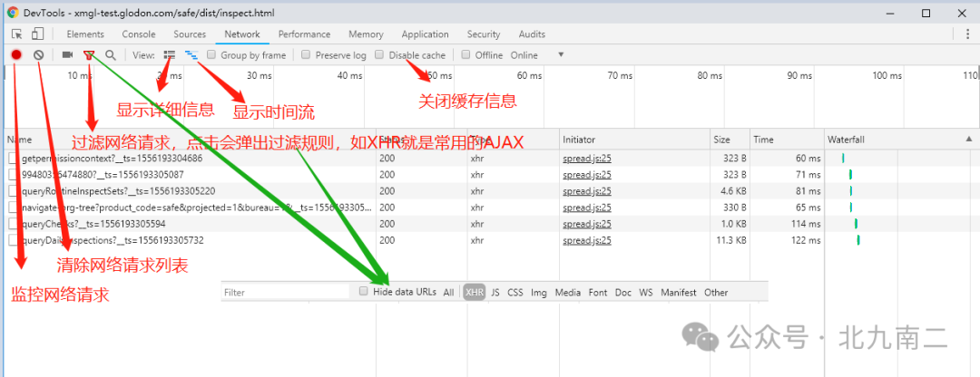Enable Group by frame checkbox

pos(211,55)
